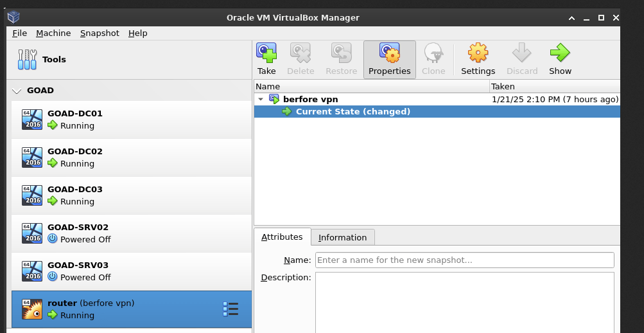Click the VirtualBox logo in title bar
The image size is (644, 333).
13,17
